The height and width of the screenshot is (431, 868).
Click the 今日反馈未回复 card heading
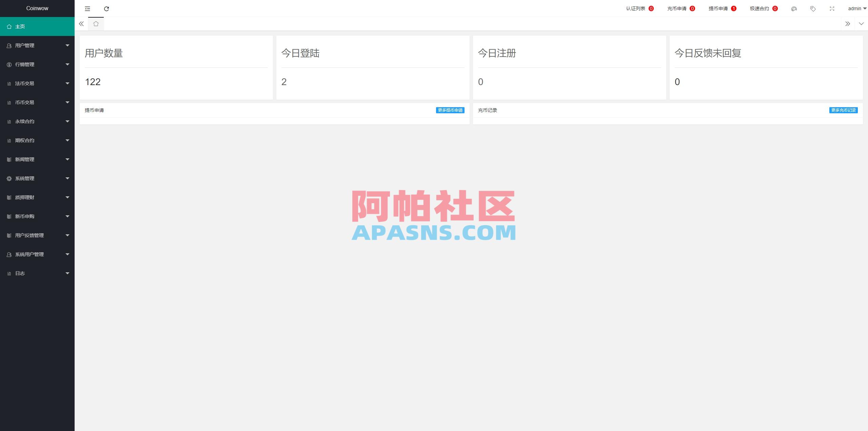[x=708, y=53]
